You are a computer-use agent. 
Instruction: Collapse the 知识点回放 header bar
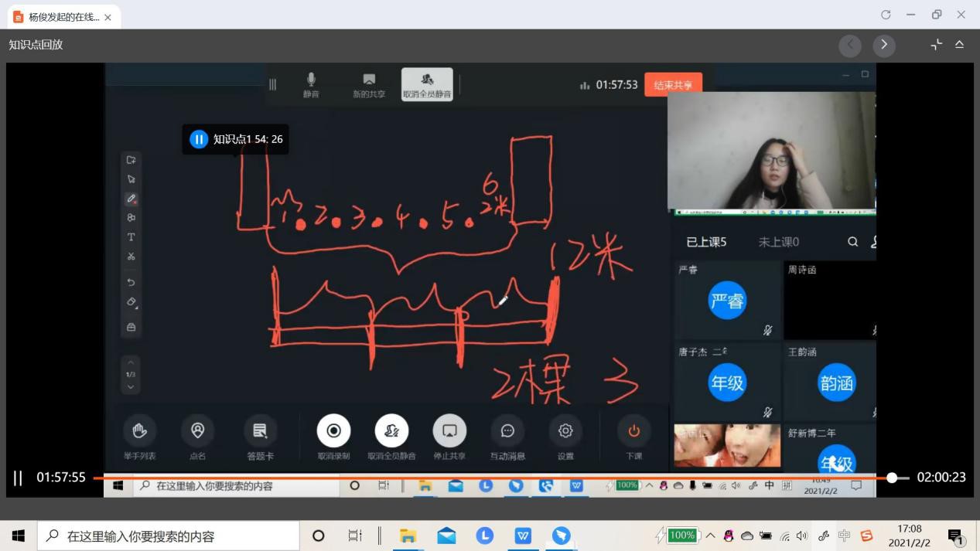pos(959,45)
